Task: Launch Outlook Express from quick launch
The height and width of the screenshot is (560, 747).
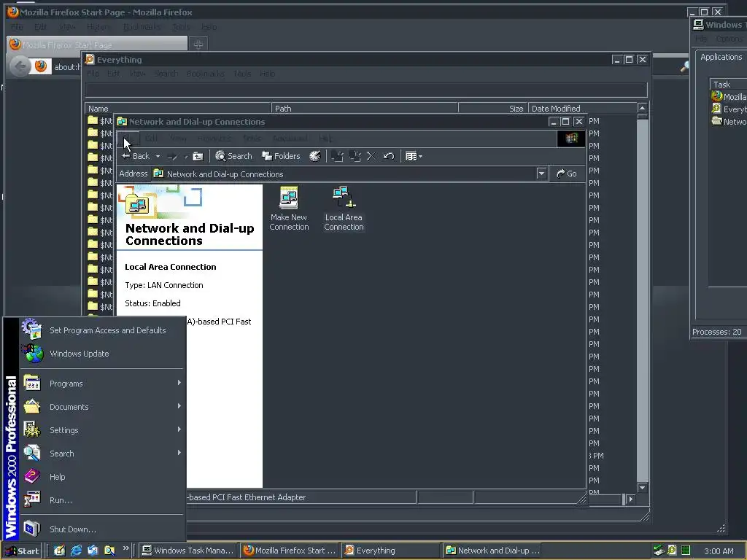Action: pos(93,551)
